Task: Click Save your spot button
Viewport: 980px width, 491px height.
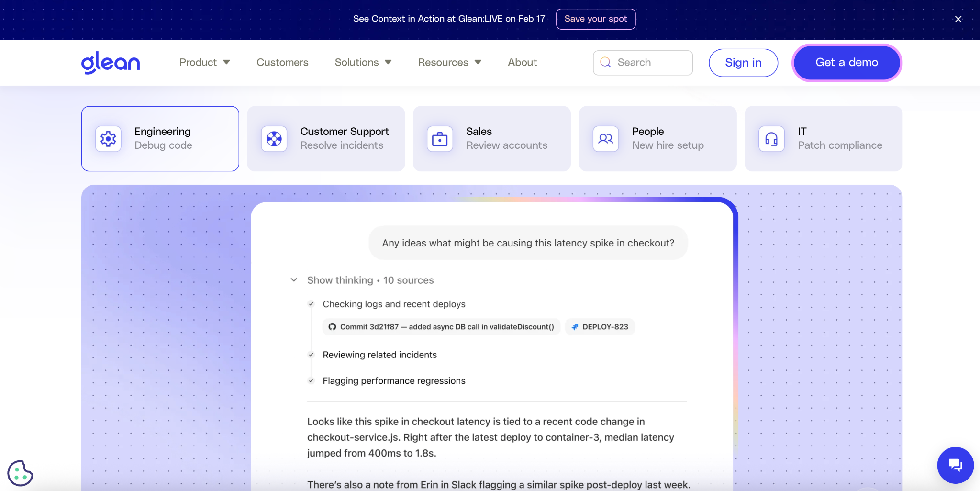Action: pyautogui.click(x=596, y=19)
